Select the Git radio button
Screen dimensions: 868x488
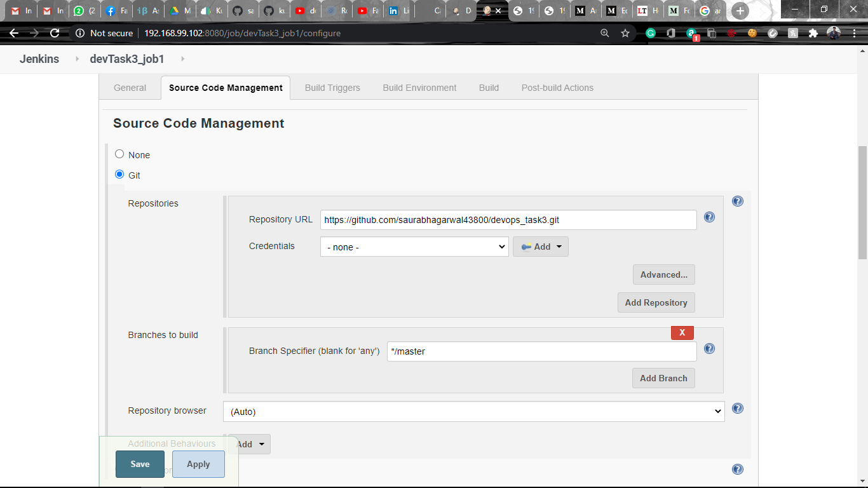click(x=119, y=174)
